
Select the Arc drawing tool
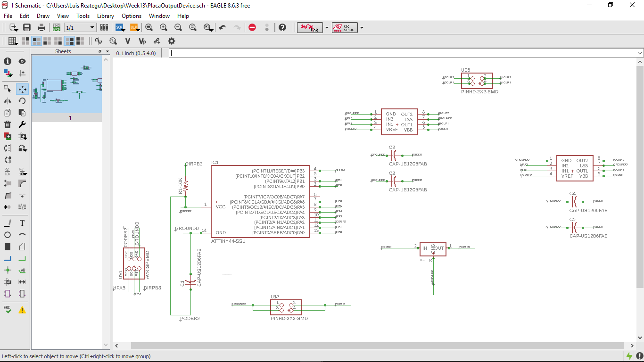[22, 235]
